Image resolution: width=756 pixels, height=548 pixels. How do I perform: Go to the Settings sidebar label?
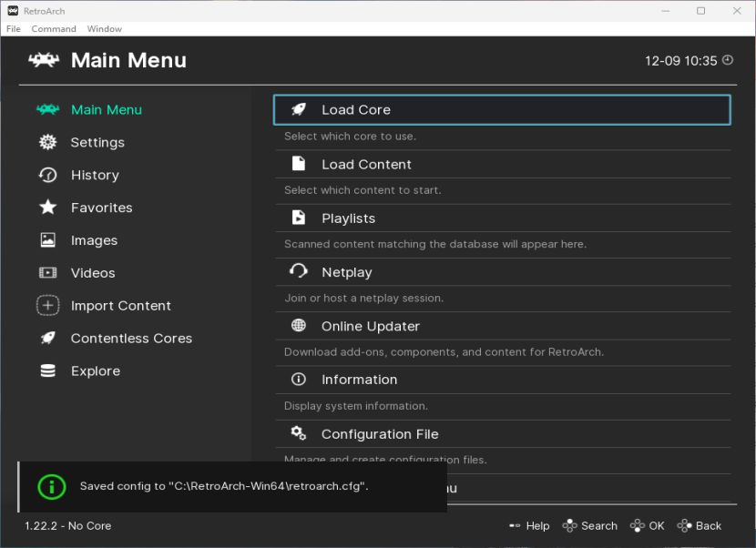tap(97, 143)
